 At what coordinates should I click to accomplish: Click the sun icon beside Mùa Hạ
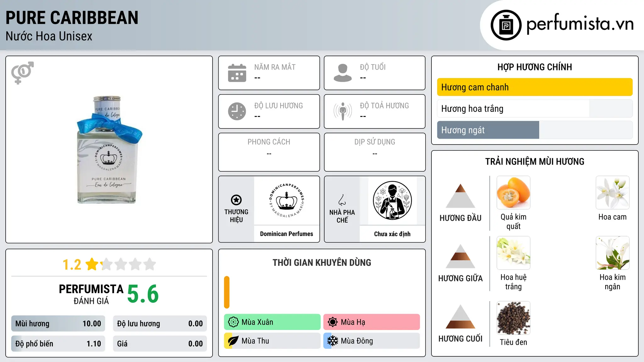[333, 322]
